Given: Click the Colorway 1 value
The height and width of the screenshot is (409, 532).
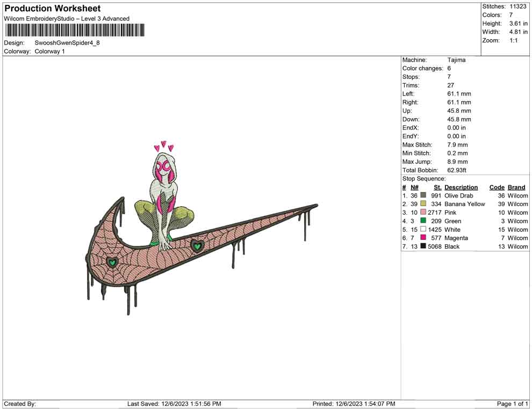Looking at the screenshot, I should pos(49,52).
